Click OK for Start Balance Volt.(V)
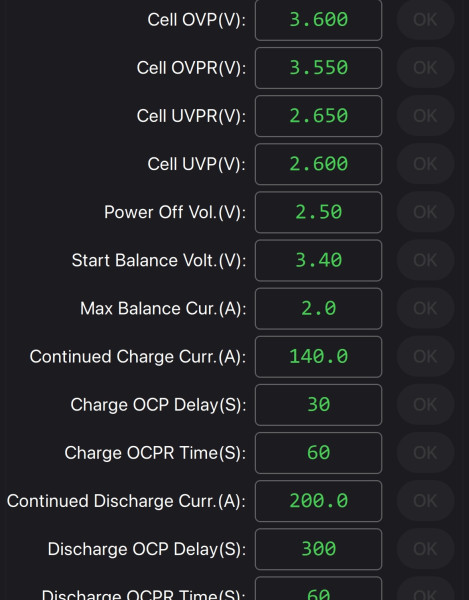The height and width of the screenshot is (600, 469). click(425, 261)
